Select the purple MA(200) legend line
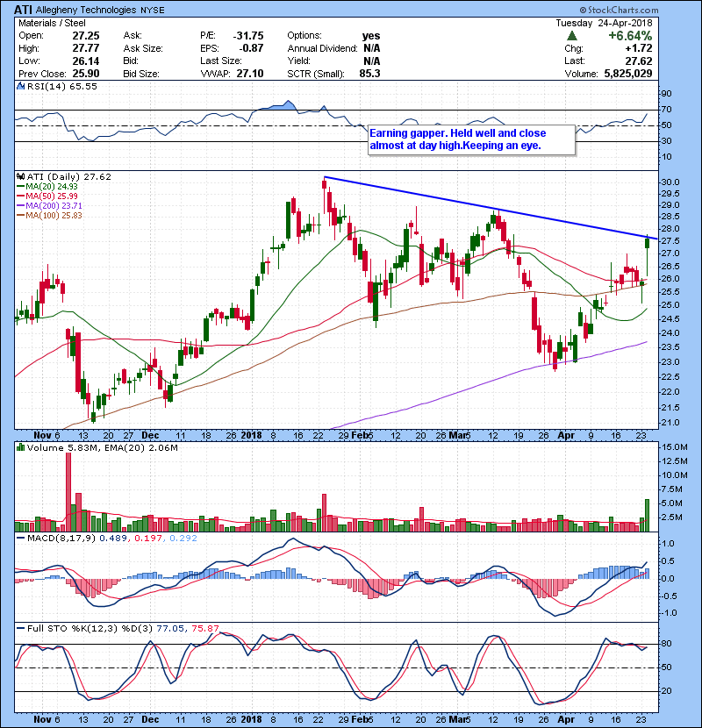Viewport: 702px width, 728px height. pos(21,205)
